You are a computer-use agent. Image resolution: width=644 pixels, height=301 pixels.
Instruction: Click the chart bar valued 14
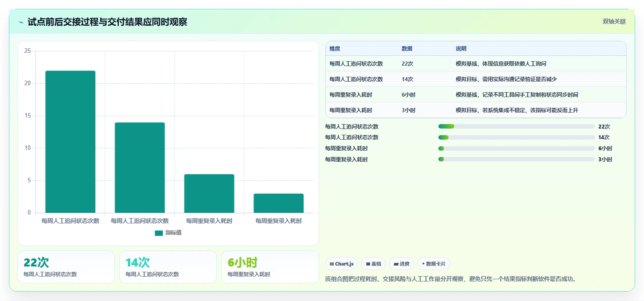[x=140, y=168]
